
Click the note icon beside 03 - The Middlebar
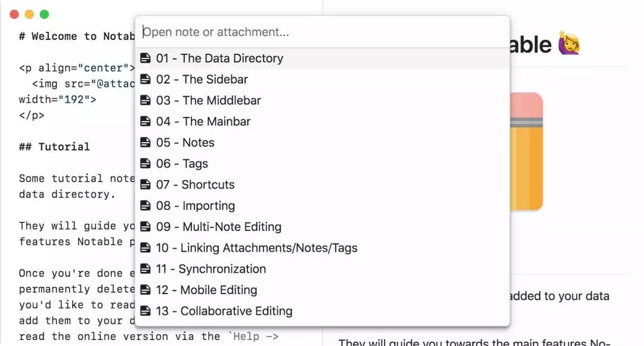click(x=145, y=100)
